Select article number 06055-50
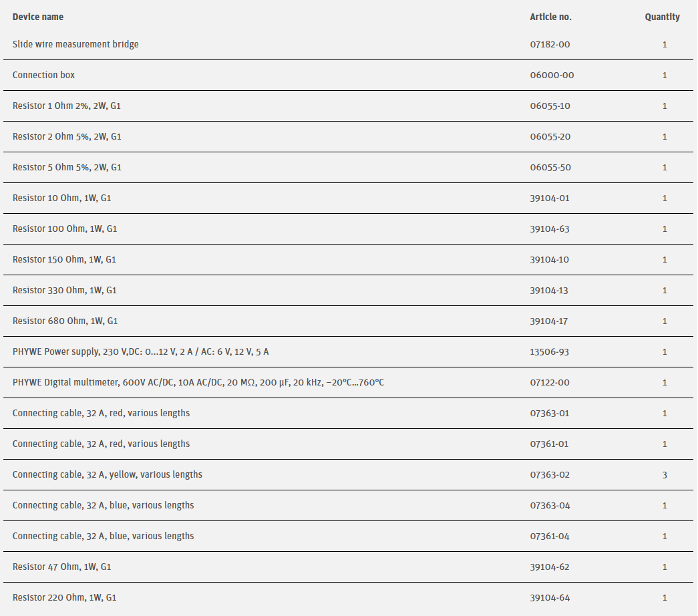 [x=550, y=167]
